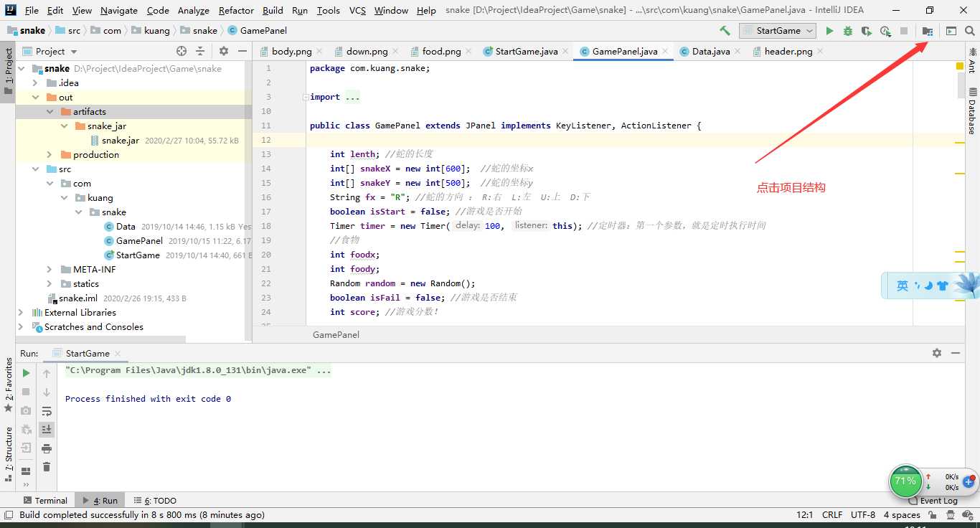Toggle scroll to end in the Run console
980x528 pixels.
47,430
